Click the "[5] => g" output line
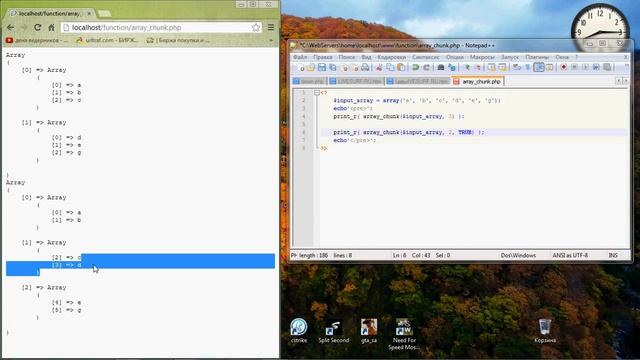Image resolution: width=640 pixels, height=360 pixels. [67, 310]
